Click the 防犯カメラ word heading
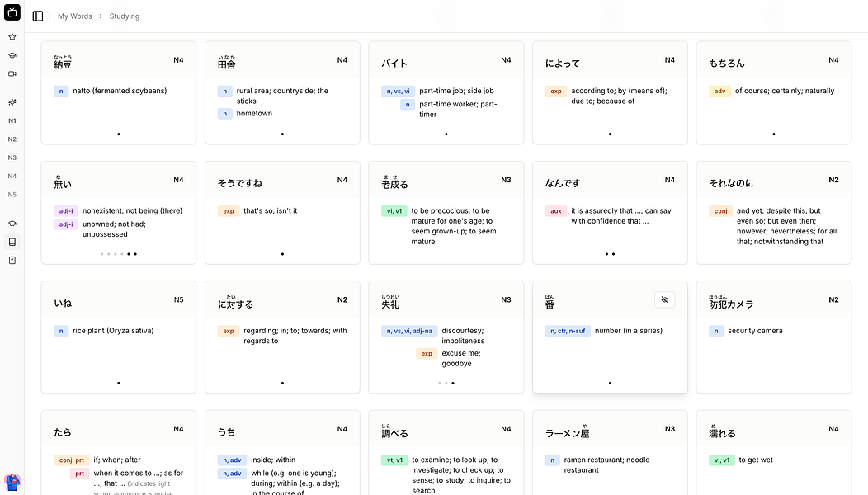 [731, 302]
